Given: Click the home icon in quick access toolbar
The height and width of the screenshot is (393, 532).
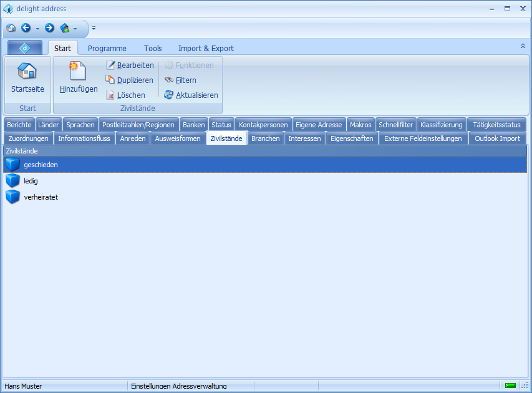Looking at the screenshot, I should click(11, 28).
